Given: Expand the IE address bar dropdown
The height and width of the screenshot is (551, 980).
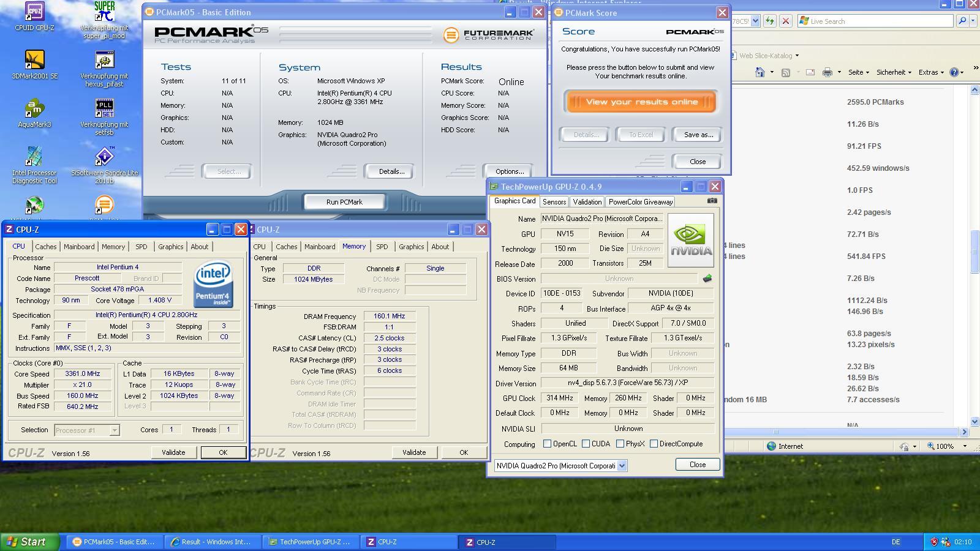Looking at the screenshot, I should coord(755,21).
